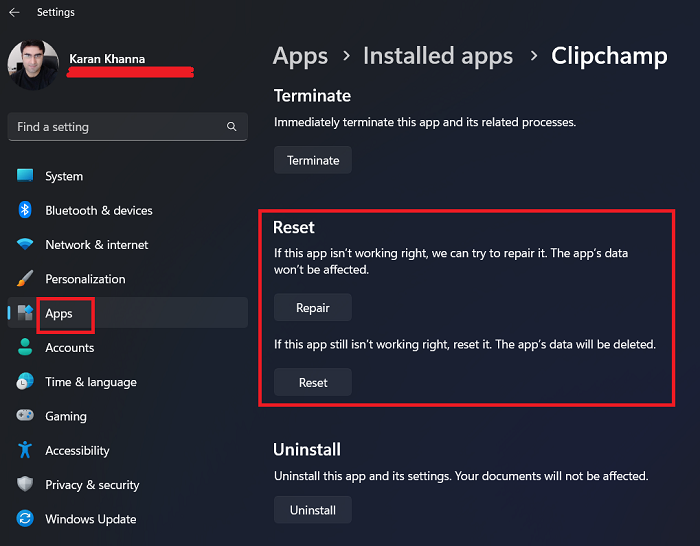The height and width of the screenshot is (546, 700).
Task: Click the Privacy & security shield icon
Action: (x=26, y=485)
